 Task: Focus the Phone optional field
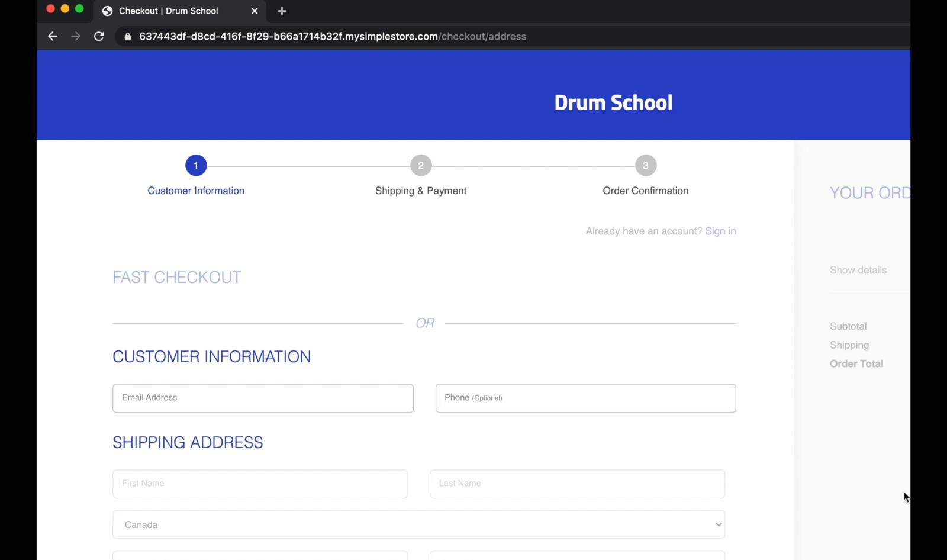(x=585, y=398)
